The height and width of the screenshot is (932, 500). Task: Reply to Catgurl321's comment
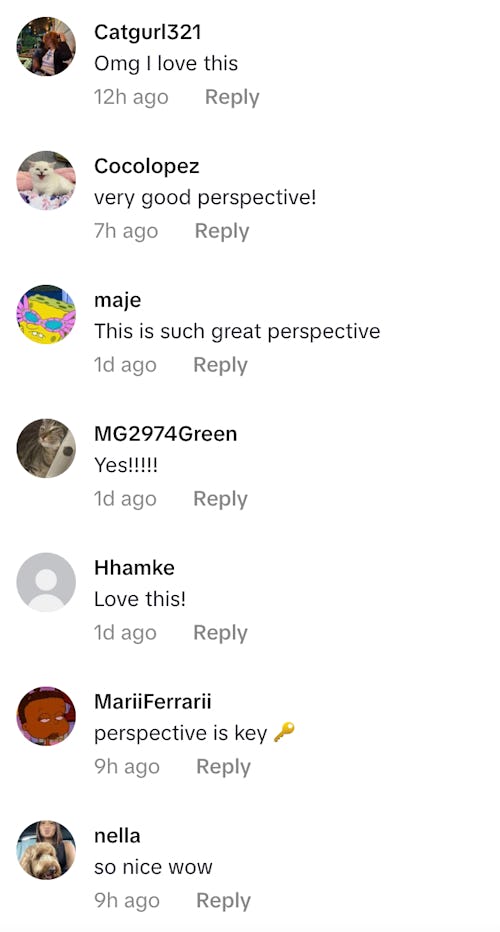click(232, 97)
